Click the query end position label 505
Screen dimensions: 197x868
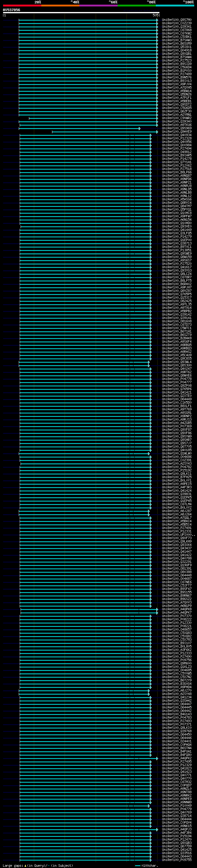tap(155, 15)
